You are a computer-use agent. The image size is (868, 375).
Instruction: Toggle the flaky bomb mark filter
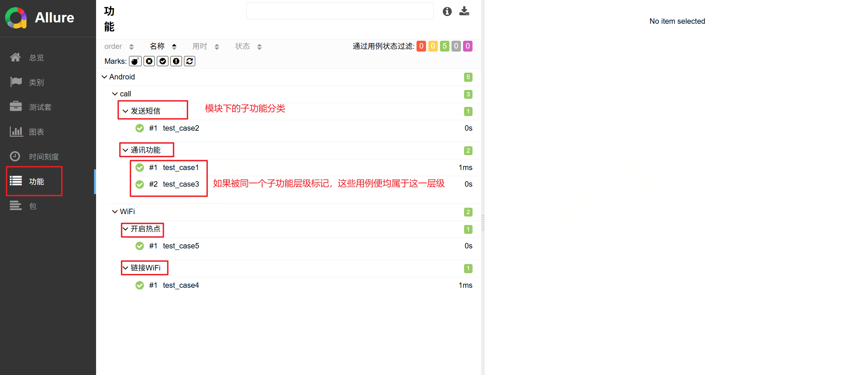coord(135,61)
